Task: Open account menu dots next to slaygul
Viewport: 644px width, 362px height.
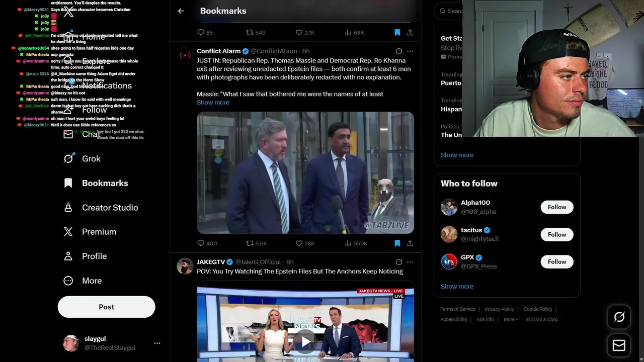Action: (157, 343)
